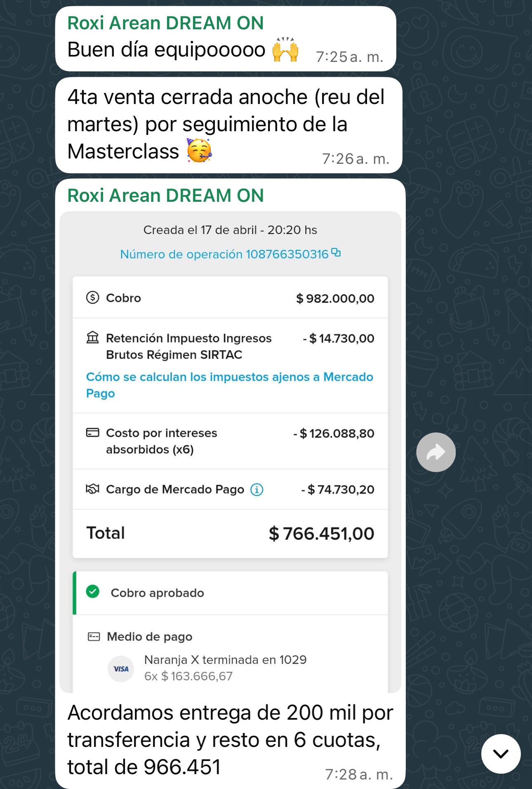Click operation number 108766350316

pyautogui.click(x=286, y=254)
